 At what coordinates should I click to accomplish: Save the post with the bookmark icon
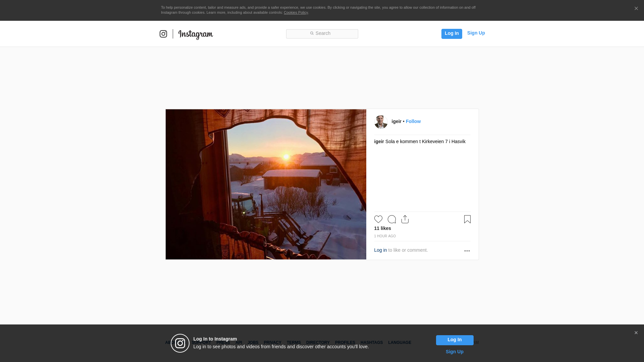[467, 219]
